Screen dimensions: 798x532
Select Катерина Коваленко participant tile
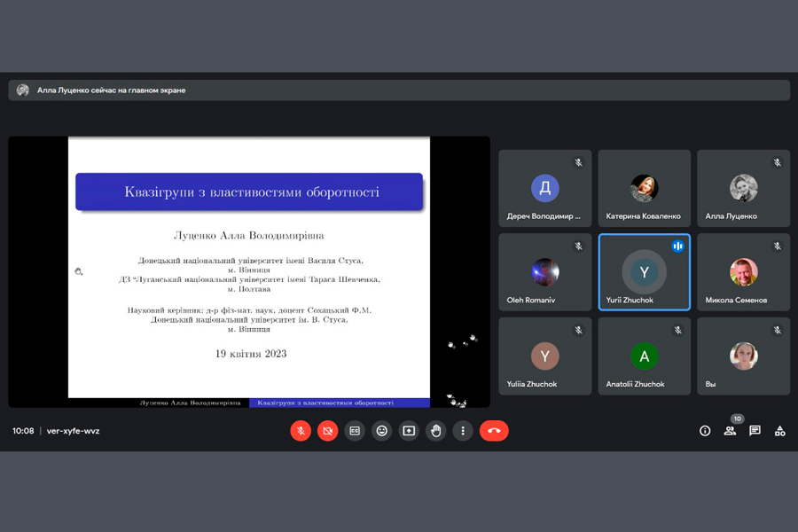click(x=645, y=188)
